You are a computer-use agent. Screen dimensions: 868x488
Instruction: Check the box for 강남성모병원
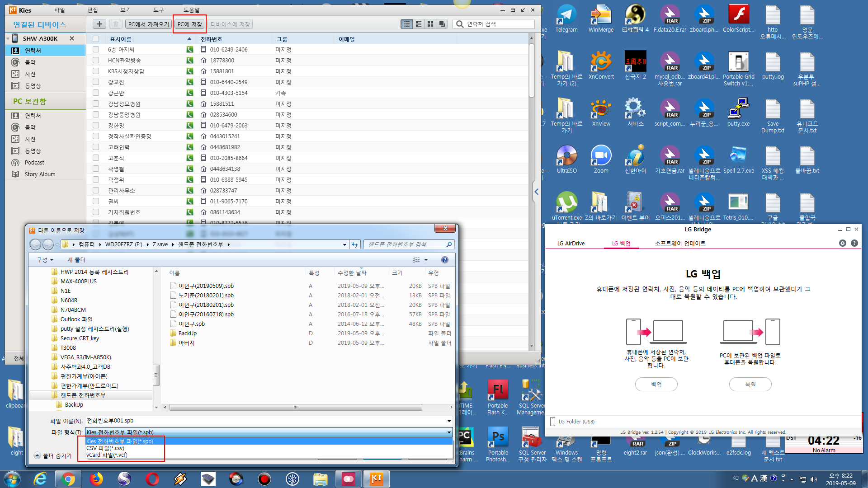pos(96,103)
